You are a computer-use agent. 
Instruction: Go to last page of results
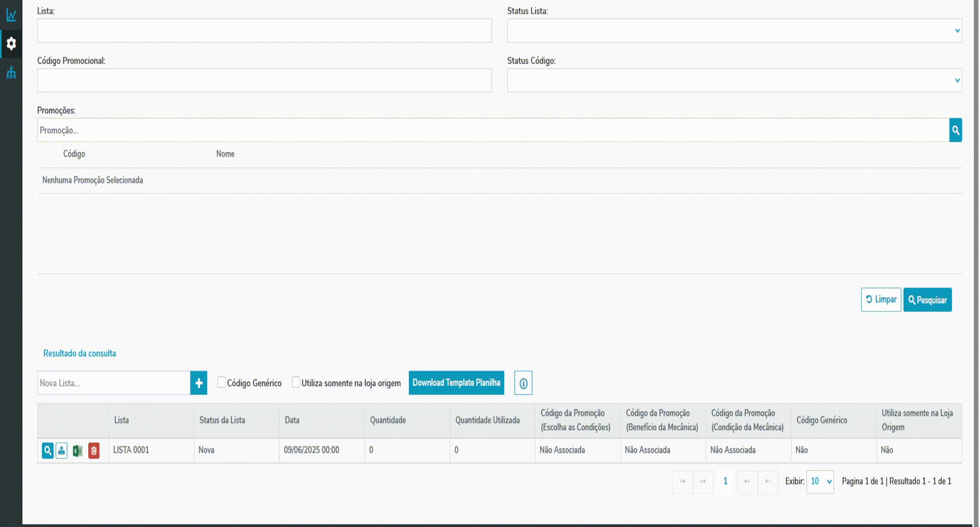coord(768,482)
